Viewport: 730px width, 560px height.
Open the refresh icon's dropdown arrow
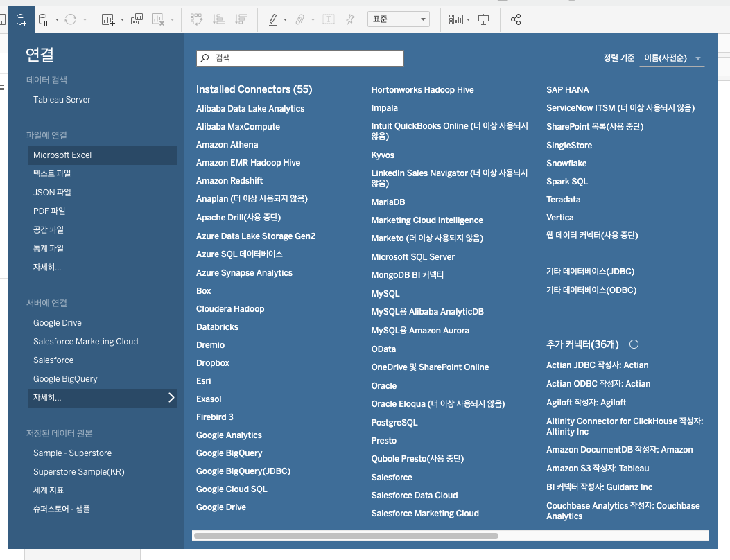coord(85,19)
